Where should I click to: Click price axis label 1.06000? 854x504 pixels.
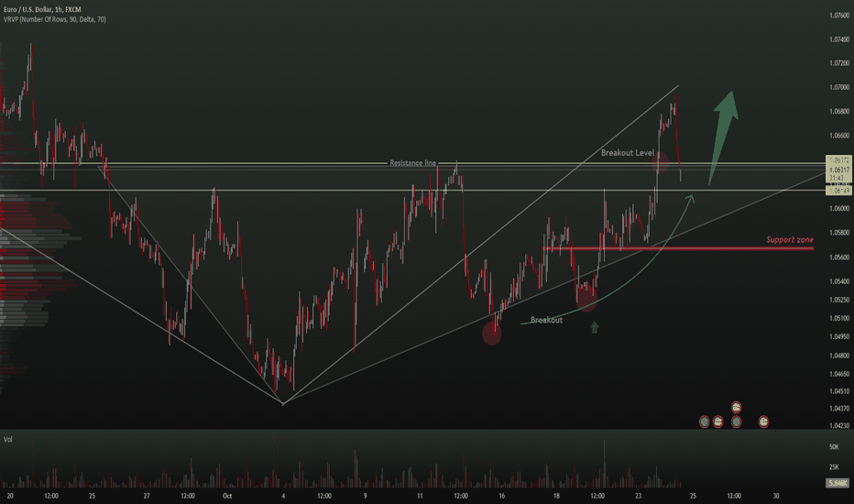click(838, 208)
